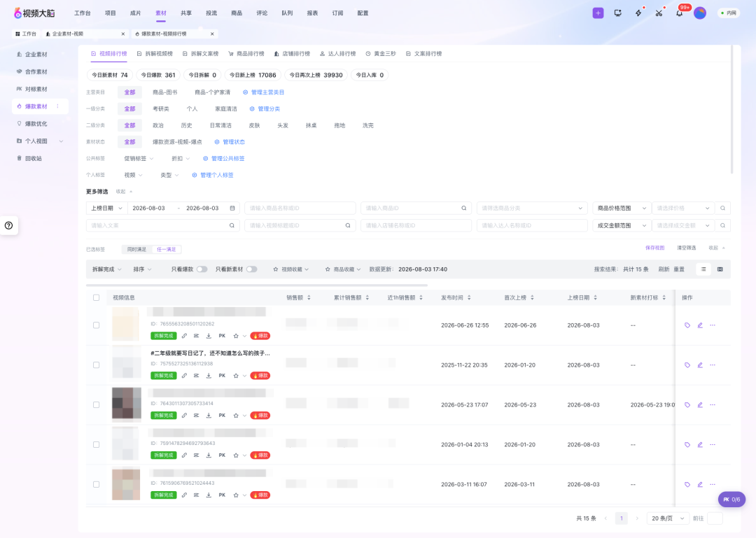The image size is (756, 538).
Task: Click the tag icon for 2026-03-11 16:07 row
Action: click(687, 485)
